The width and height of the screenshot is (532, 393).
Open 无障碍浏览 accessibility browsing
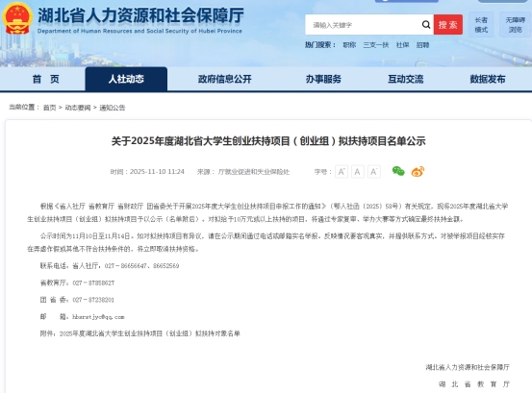point(515,25)
